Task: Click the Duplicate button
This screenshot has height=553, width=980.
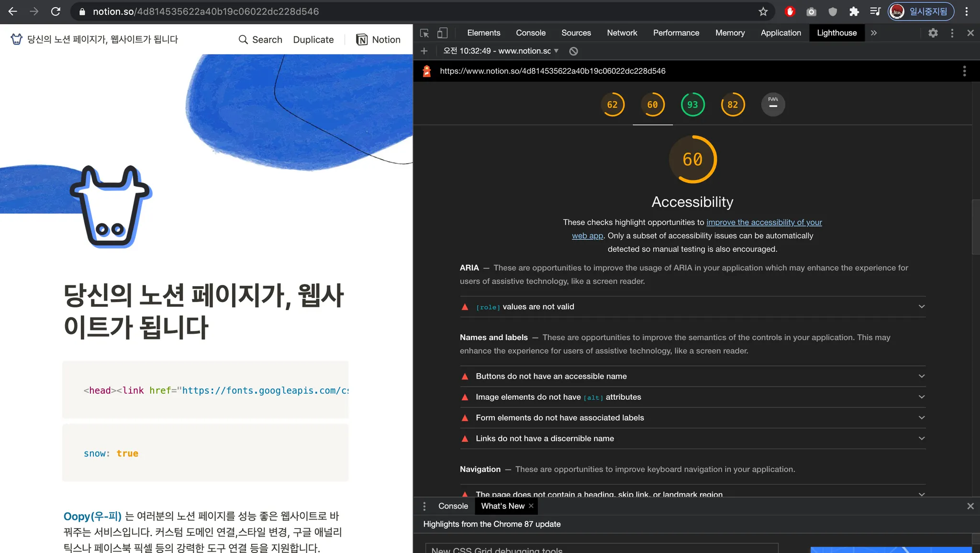Action: coord(313,40)
